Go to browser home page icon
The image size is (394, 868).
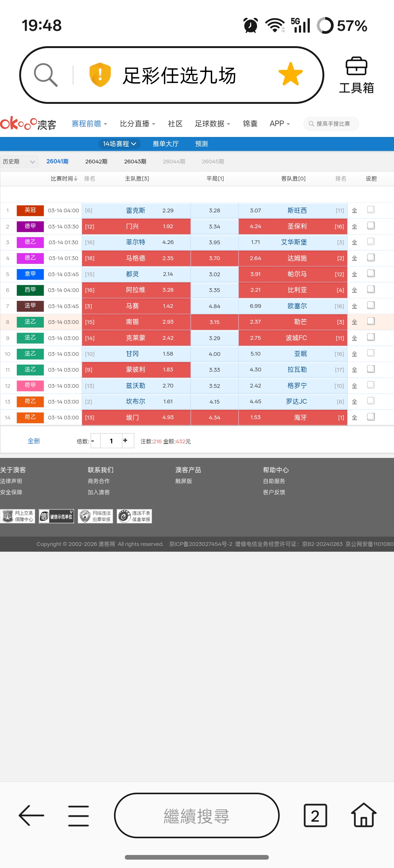click(364, 815)
